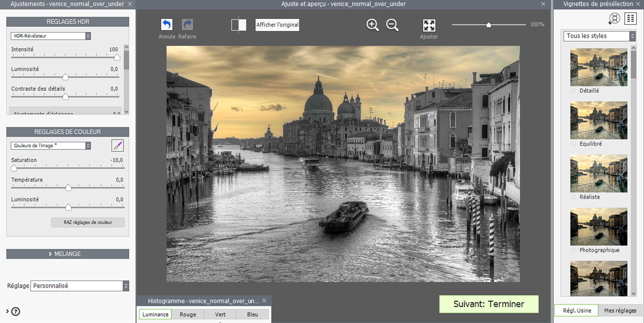Mark Réaliste preset as favorite star
The width and height of the screenshot is (644, 323).
tap(573, 197)
